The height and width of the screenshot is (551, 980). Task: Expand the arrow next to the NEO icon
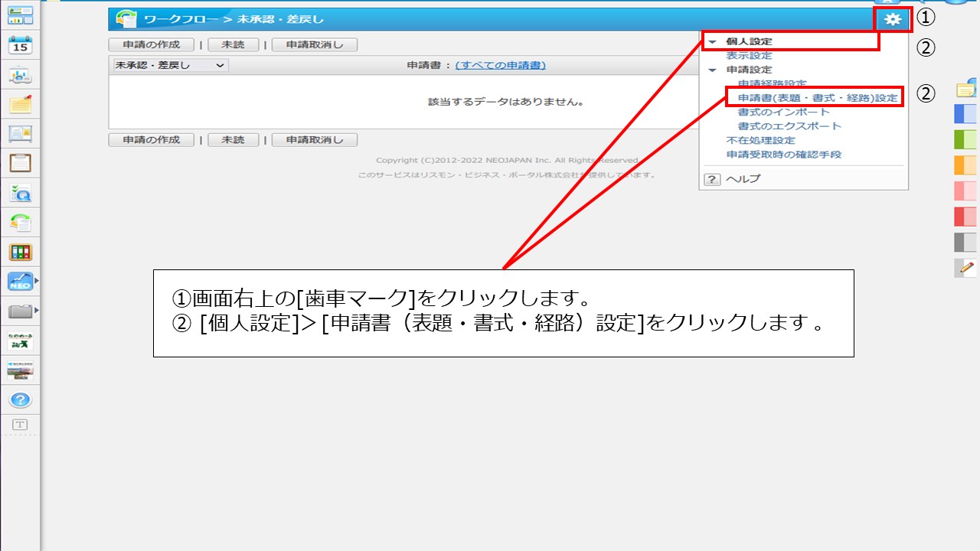36,282
